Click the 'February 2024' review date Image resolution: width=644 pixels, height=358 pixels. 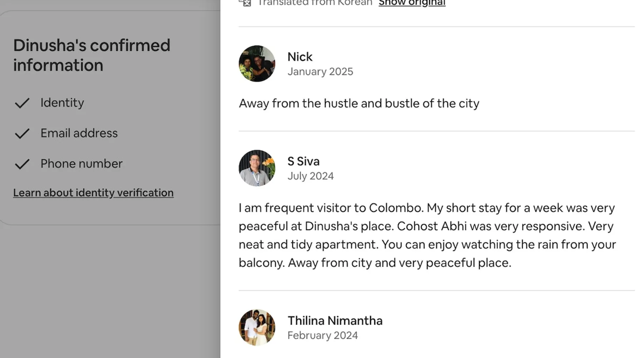coord(322,335)
